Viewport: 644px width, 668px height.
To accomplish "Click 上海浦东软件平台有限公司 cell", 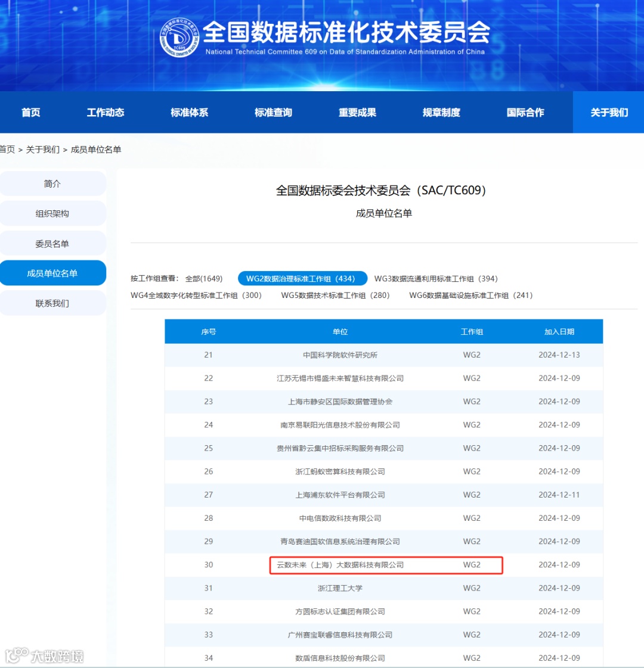I will pos(340,495).
